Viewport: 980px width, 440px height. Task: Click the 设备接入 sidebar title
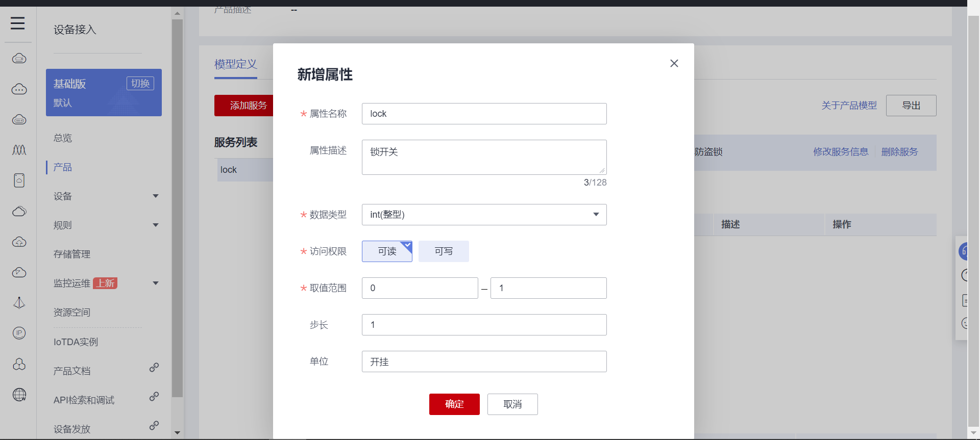point(75,30)
